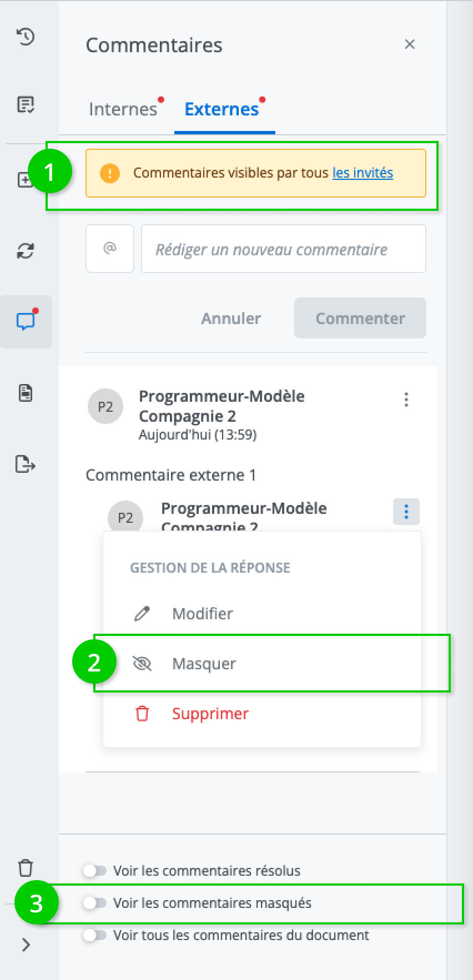Screen dimensions: 473x980
Task: Enable Voir les commentaires masqués switch
Action: pos(95,903)
